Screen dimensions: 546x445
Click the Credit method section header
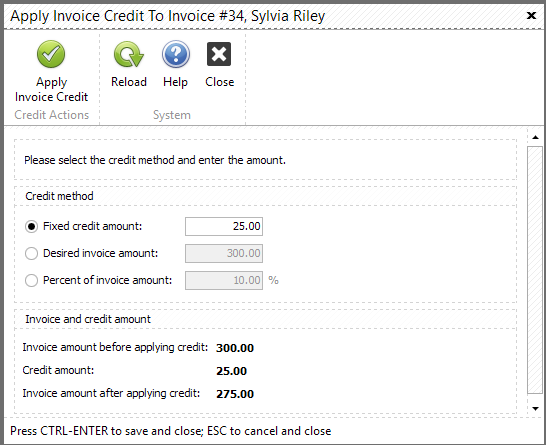click(x=59, y=196)
